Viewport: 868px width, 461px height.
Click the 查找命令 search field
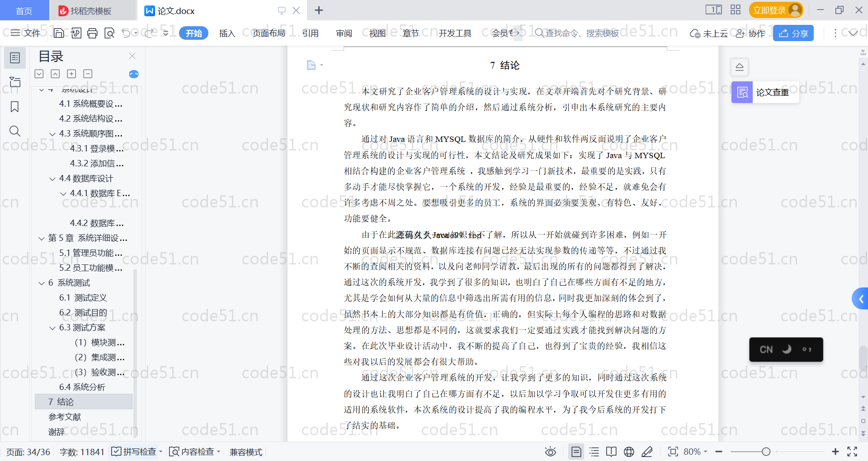coord(576,33)
